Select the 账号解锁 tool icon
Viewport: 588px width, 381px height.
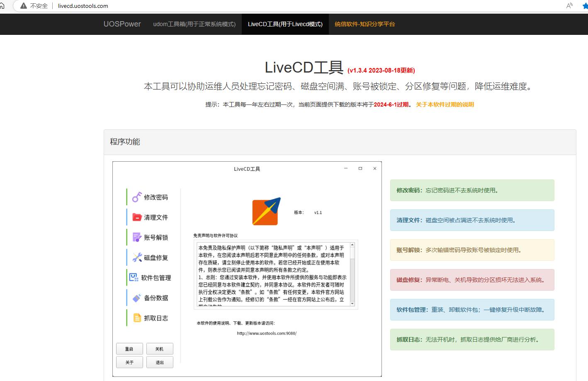[x=136, y=237]
